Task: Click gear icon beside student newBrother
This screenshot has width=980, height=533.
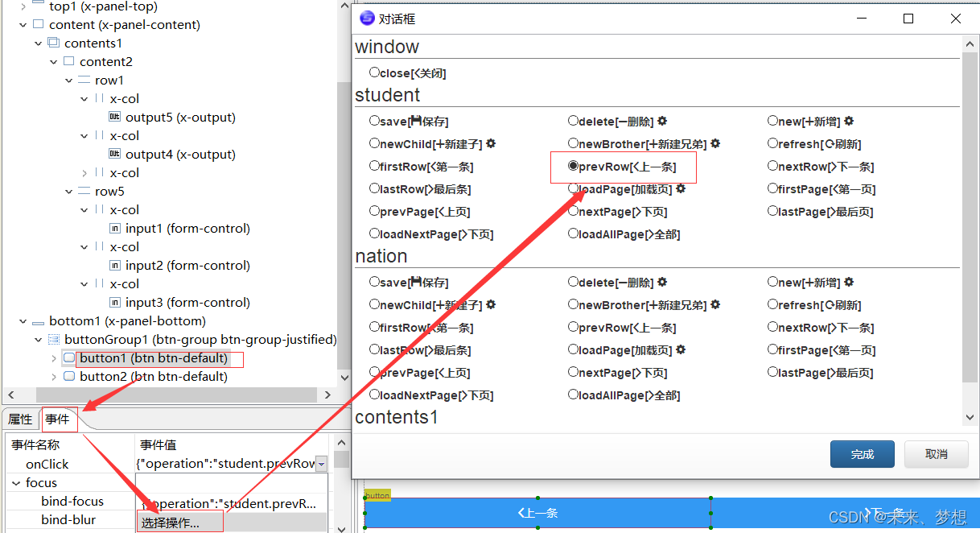Action: [x=715, y=143]
